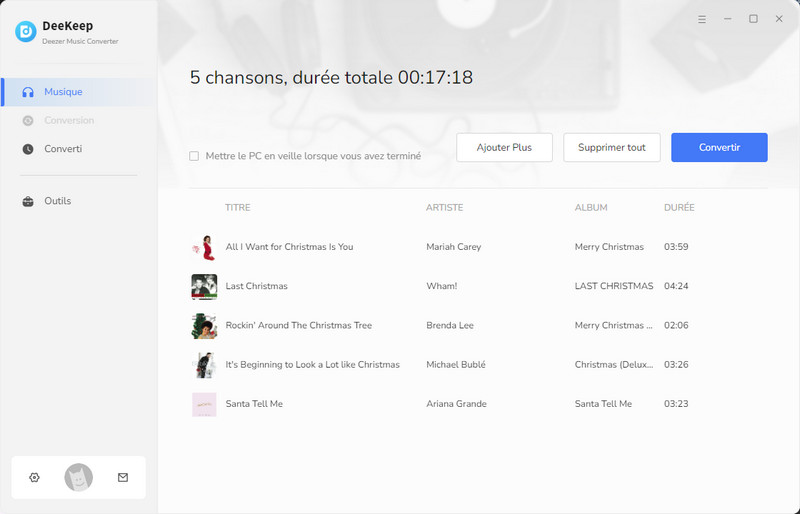Select the Santa Tell Me song title

pyautogui.click(x=254, y=404)
